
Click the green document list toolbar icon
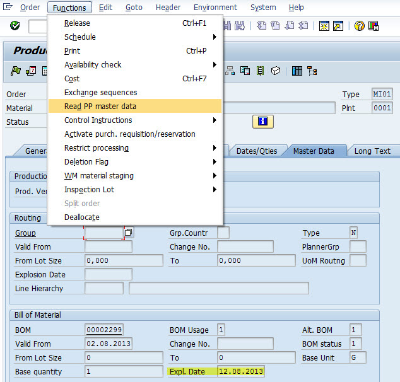[x=261, y=71]
